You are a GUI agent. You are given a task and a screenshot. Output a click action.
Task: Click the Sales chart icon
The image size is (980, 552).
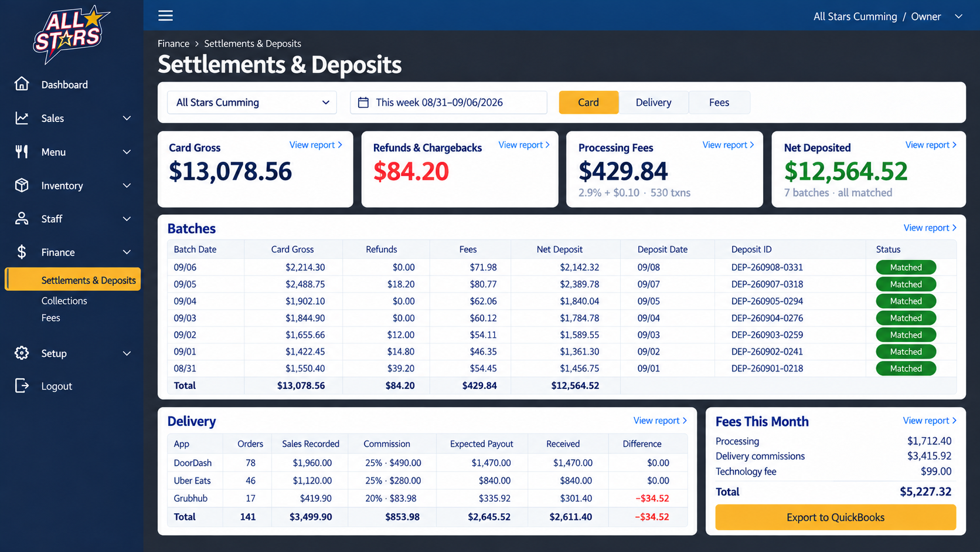pyautogui.click(x=22, y=118)
